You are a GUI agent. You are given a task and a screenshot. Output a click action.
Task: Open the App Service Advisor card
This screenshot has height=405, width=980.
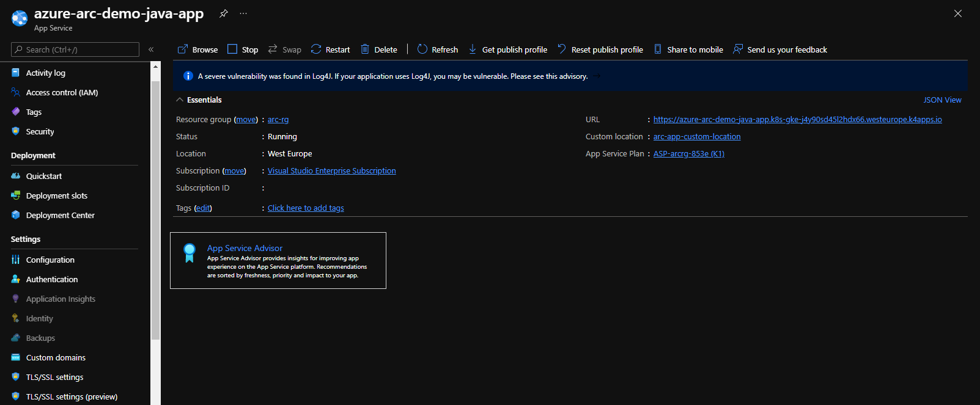coord(278,260)
